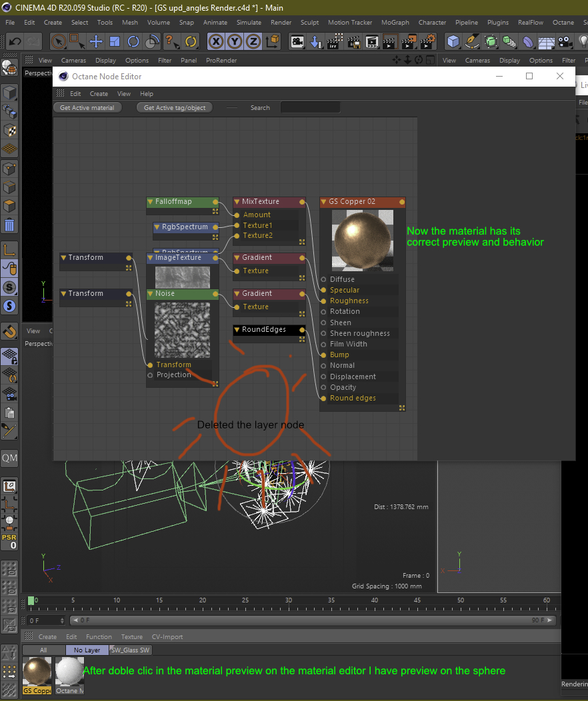This screenshot has height=701, width=588.
Task: Open the Octane menu in main menu bar
Action: click(x=563, y=23)
